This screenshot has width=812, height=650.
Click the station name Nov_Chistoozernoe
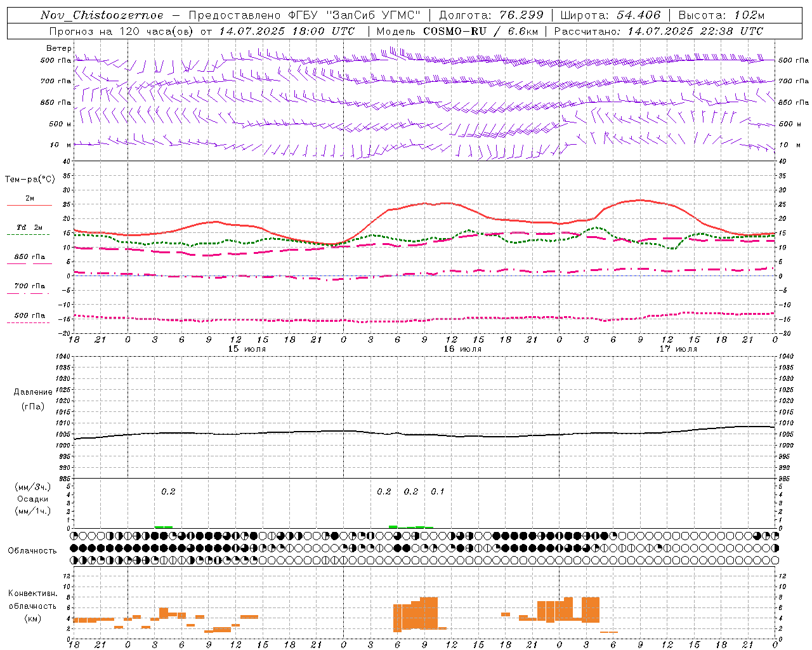pyautogui.click(x=101, y=15)
